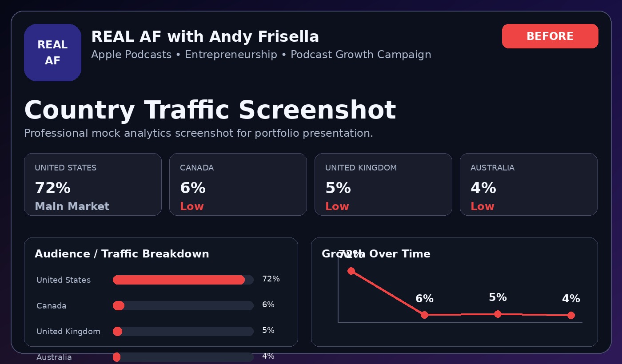Open the Australia 4% stat card
This screenshot has height=364, width=622.
click(529, 184)
